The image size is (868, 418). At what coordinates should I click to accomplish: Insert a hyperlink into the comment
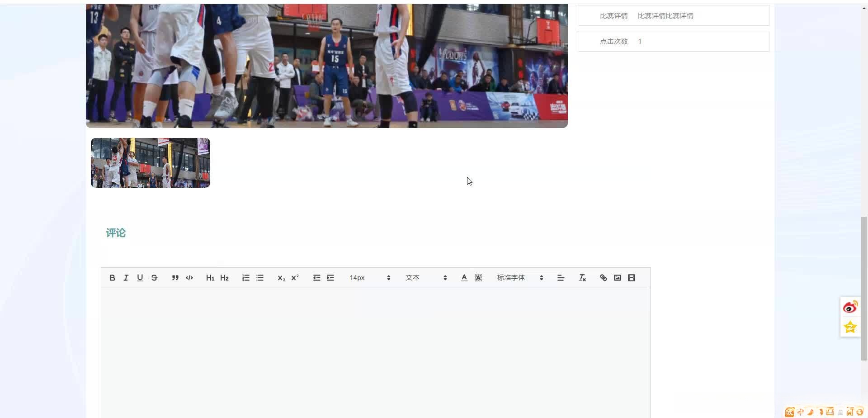[604, 278]
